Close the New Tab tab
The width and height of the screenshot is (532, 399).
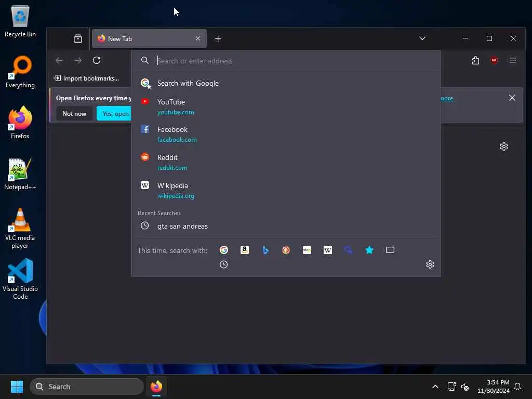click(x=198, y=38)
